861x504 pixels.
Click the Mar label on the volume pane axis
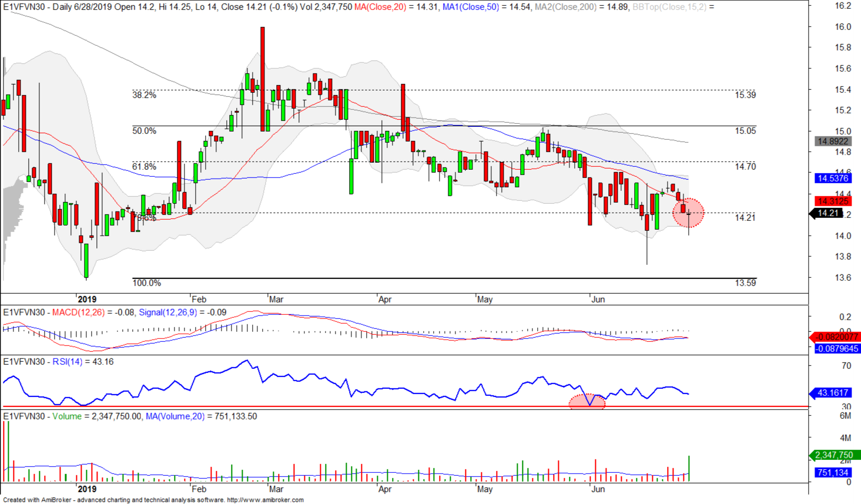coord(276,489)
